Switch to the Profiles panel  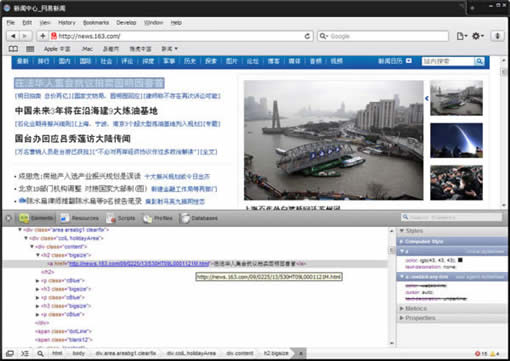(158, 218)
